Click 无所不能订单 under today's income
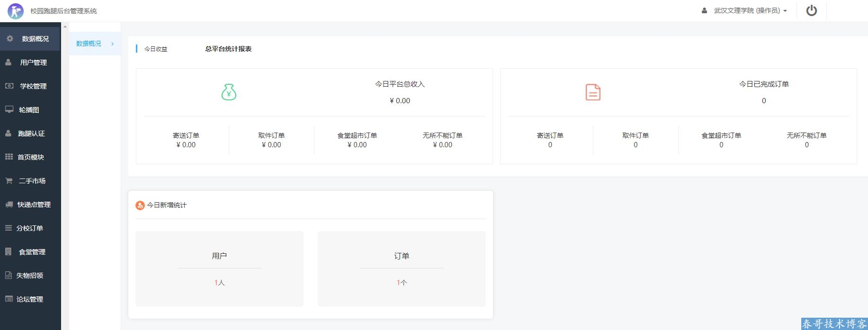Viewport: 868px width, 330px height. [442, 135]
